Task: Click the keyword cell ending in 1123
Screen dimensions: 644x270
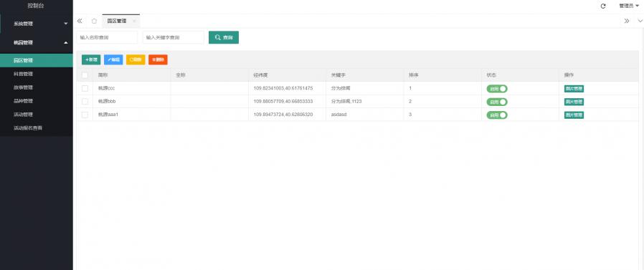Action: [x=365, y=102]
